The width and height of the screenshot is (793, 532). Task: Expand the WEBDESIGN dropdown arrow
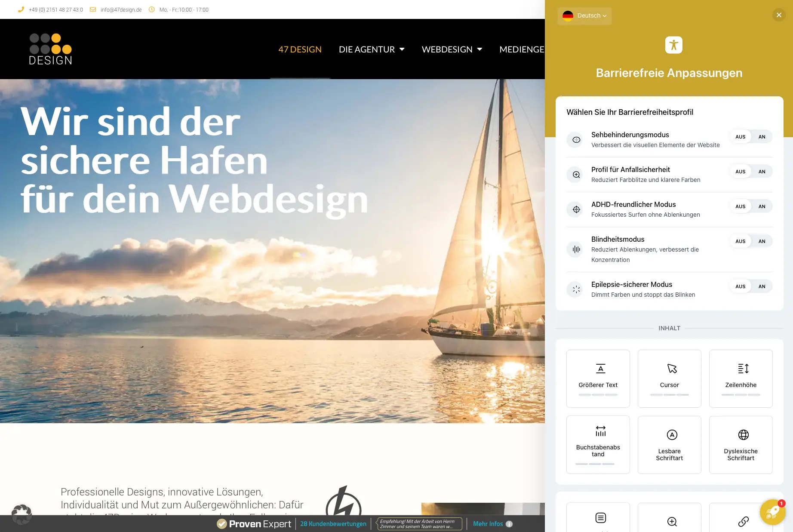pyautogui.click(x=479, y=49)
